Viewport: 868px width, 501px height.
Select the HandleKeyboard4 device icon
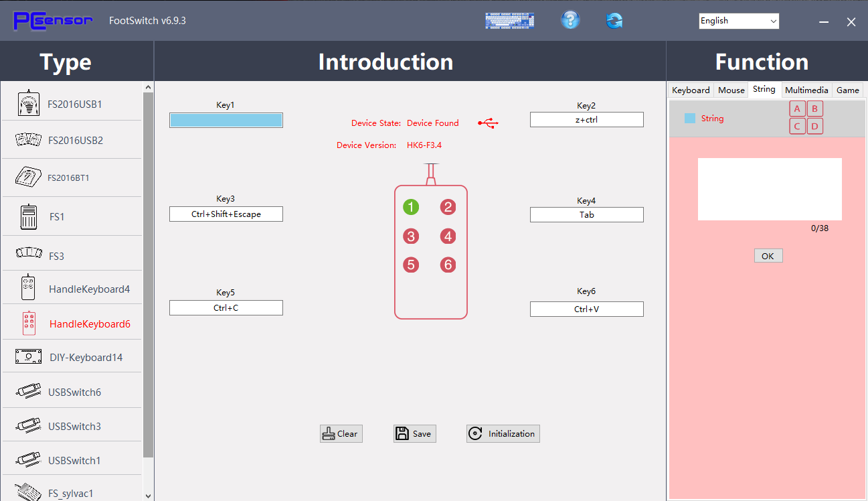(28, 288)
